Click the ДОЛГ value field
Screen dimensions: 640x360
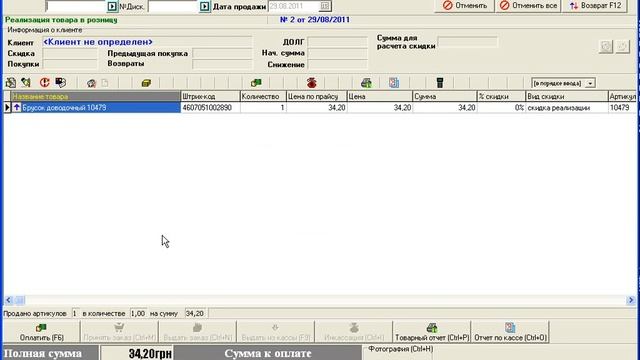(x=338, y=42)
